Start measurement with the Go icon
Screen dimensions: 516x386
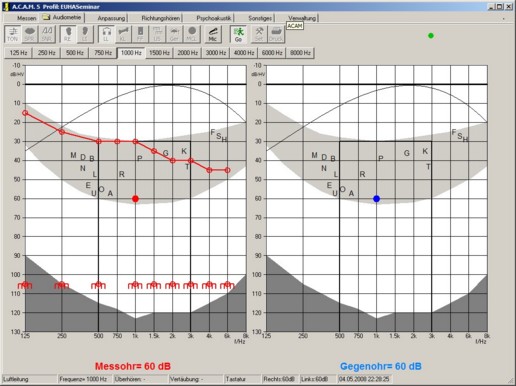(x=238, y=34)
